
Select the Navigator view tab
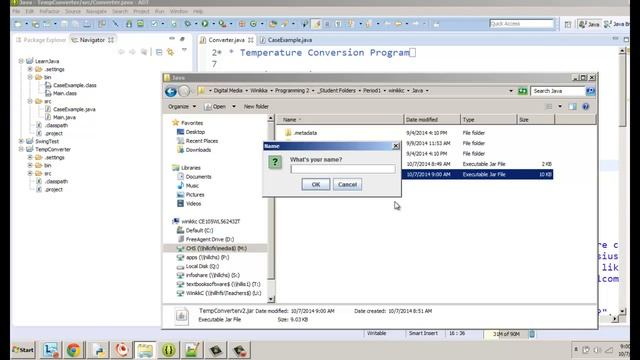[92, 40]
